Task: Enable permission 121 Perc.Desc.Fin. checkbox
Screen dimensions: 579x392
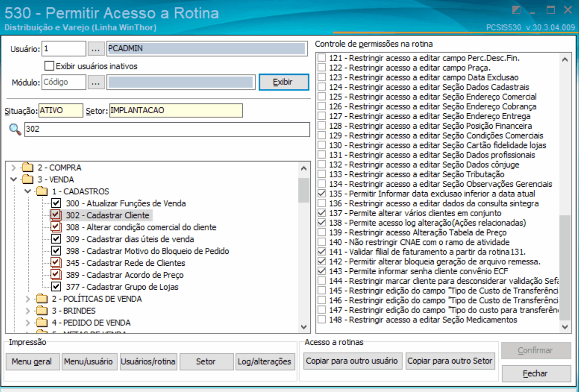Action: pos(322,58)
